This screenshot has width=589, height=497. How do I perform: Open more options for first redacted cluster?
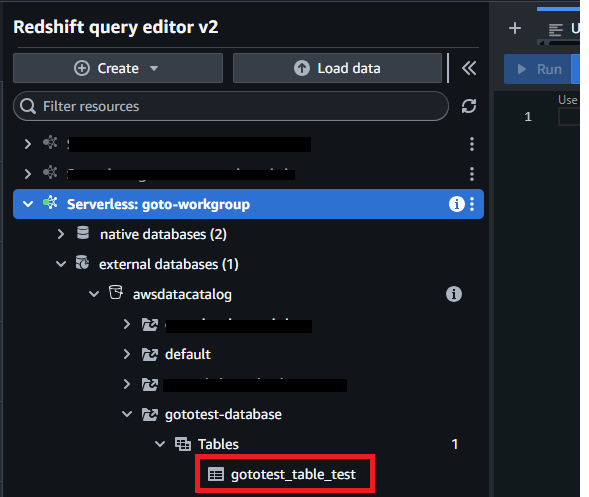tap(472, 144)
